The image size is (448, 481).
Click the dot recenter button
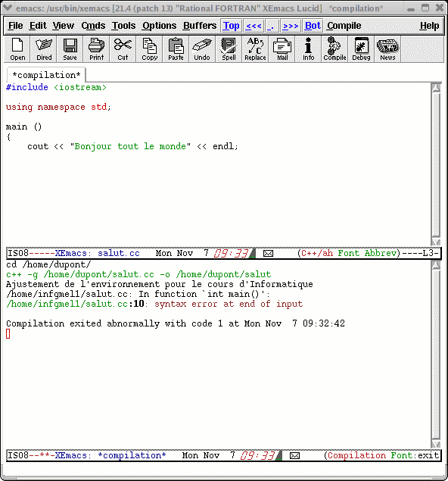271,26
